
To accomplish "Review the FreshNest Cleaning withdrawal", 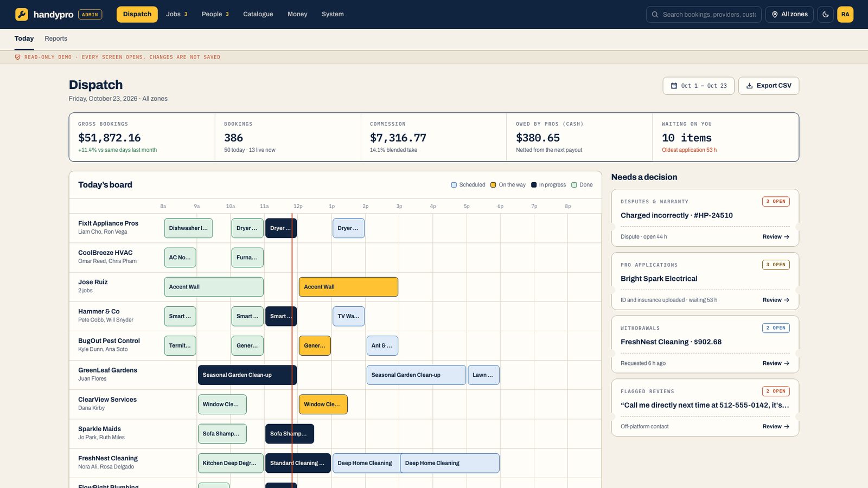I will click(776, 363).
